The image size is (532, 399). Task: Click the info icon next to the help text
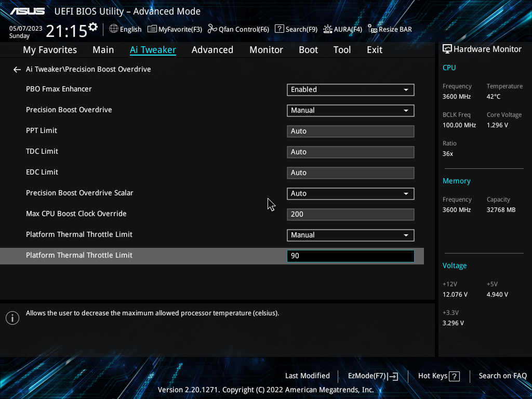(12, 317)
